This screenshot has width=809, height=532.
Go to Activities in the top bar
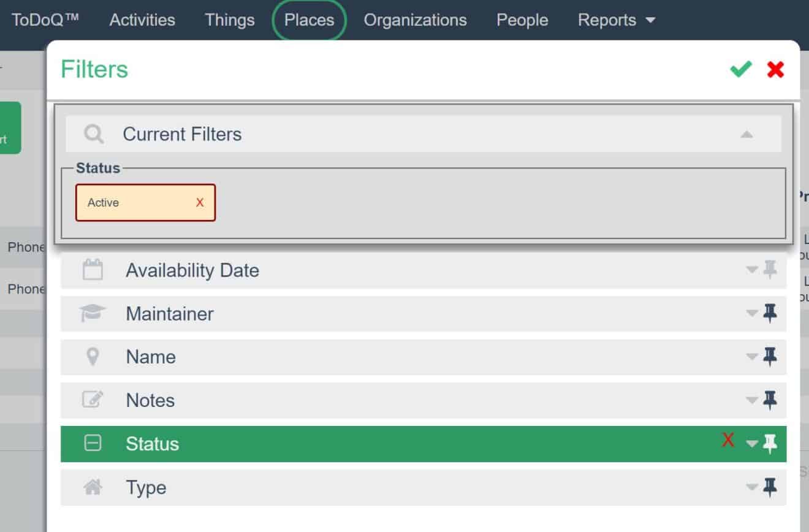[142, 20]
